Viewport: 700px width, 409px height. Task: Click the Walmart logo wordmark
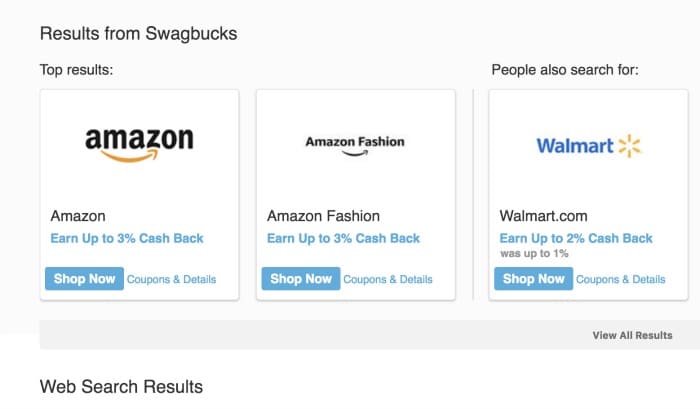575,146
